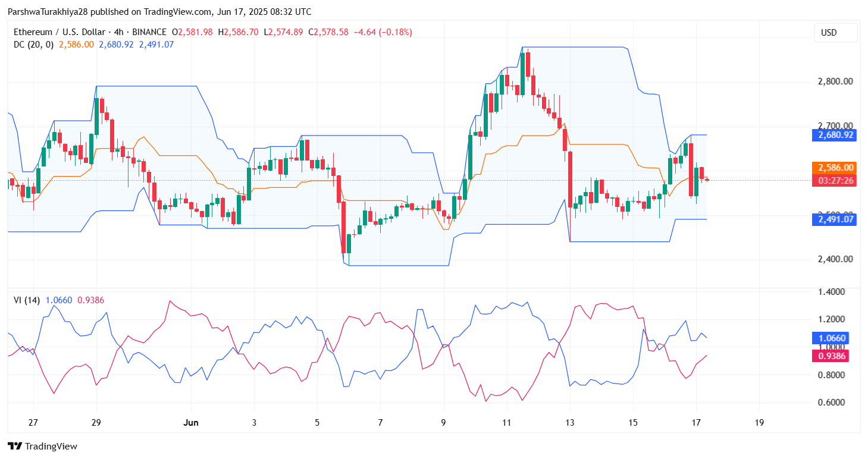Click the blue 2,680.92 upper band price label
Screen dimensions: 868x459
point(835,135)
